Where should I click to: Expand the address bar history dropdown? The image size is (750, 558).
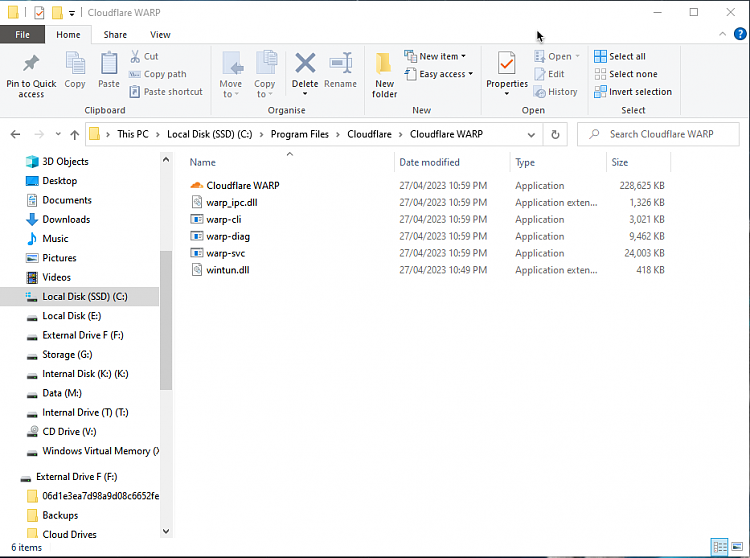(x=531, y=134)
